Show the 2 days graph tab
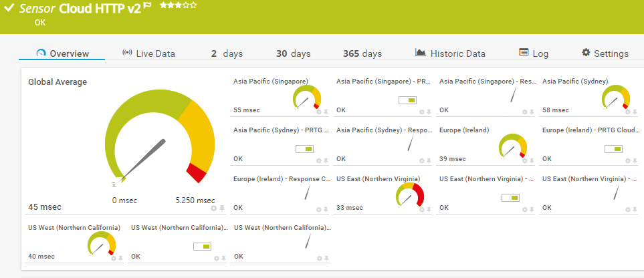This screenshot has width=644, height=278. coord(227,53)
